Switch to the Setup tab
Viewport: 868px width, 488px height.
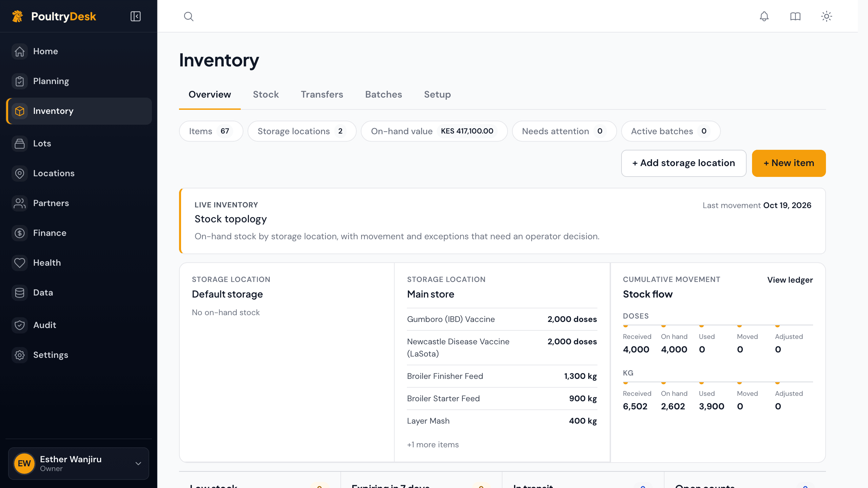click(x=437, y=95)
